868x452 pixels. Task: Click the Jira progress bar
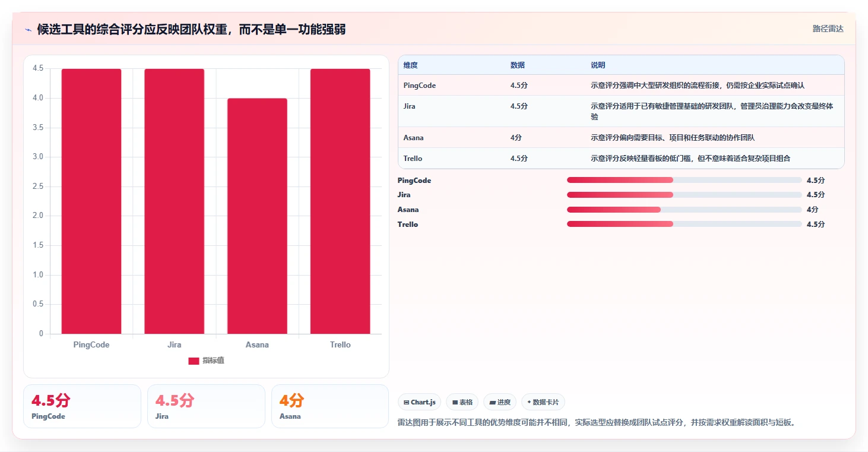pyautogui.click(x=685, y=195)
